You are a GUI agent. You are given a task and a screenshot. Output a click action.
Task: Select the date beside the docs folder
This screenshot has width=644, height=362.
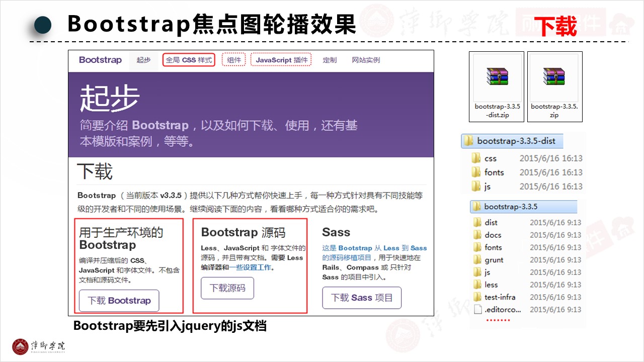coord(555,235)
